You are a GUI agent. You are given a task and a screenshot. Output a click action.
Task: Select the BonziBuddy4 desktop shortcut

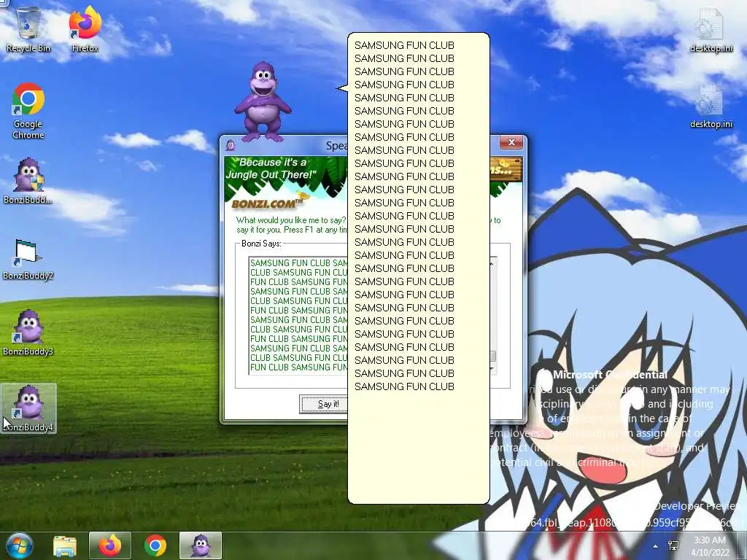28,408
